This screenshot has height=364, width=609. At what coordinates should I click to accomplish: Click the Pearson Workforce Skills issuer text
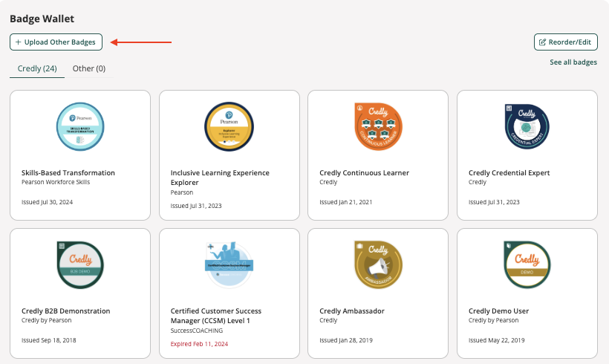[56, 182]
